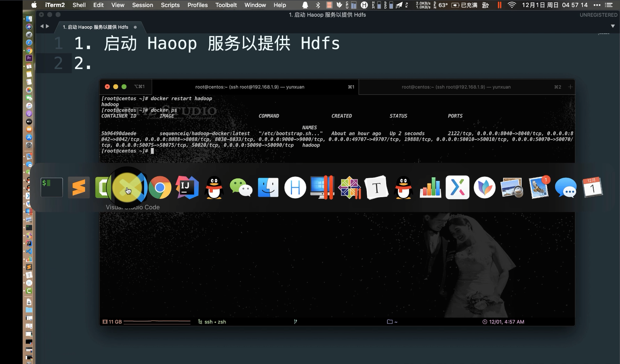This screenshot has height=364, width=620.
Task: Open the Apple menu
Action: tap(34, 5)
